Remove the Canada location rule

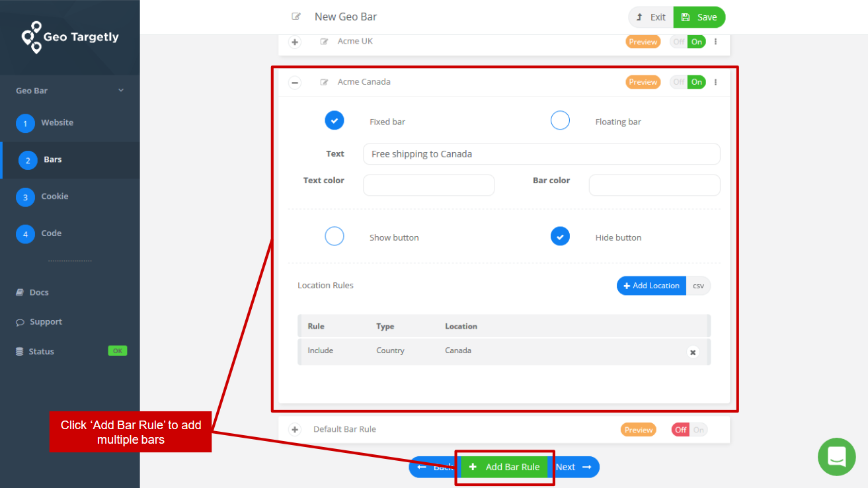692,352
